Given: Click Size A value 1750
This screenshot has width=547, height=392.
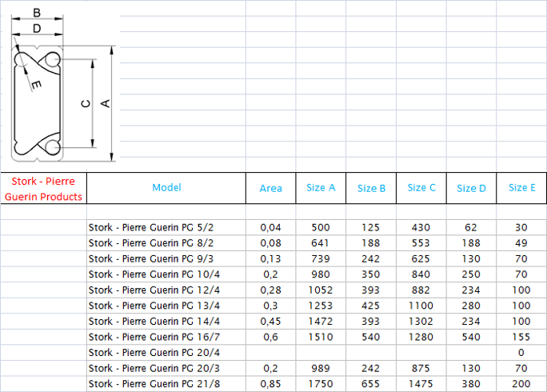Looking at the screenshot, I should [321, 384].
